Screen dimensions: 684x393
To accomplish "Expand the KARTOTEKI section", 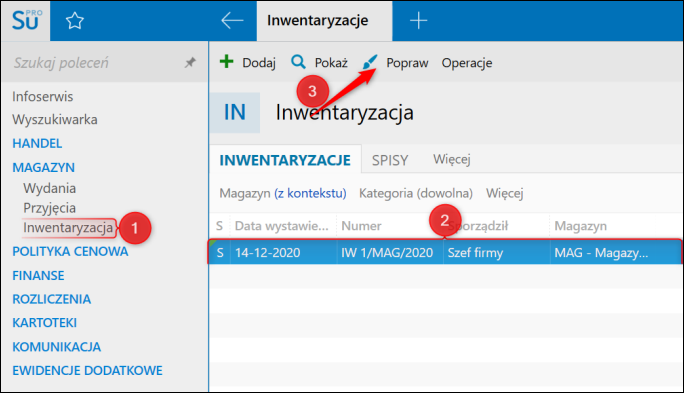I will [x=44, y=323].
